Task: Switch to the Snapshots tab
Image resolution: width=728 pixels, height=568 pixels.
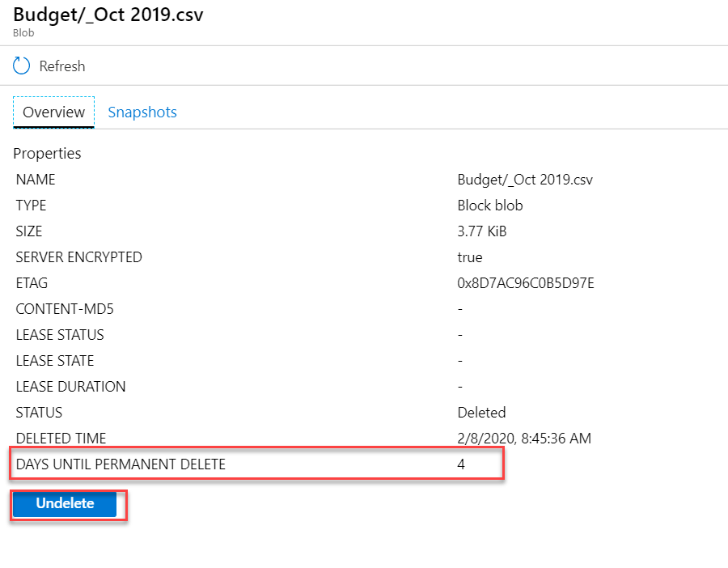Action: pyautogui.click(x=142, y=112)
